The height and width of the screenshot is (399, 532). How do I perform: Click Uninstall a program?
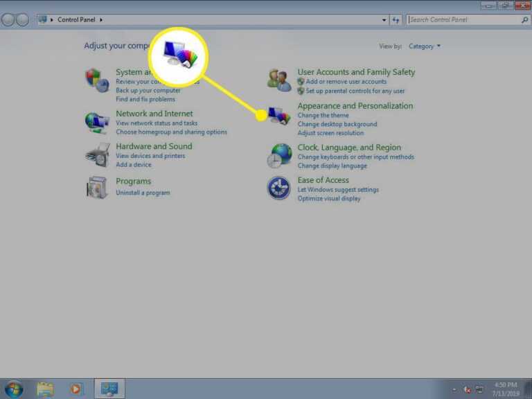[143, 193]
